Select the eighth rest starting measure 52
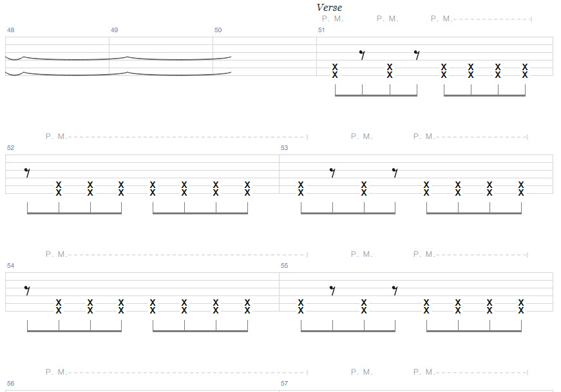561x392 pixels. [27, 173]
